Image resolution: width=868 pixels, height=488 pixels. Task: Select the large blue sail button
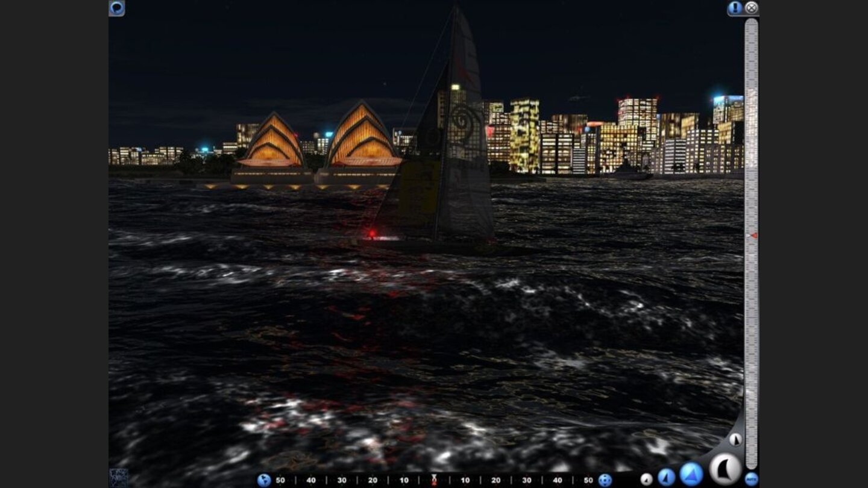point(691,474)
